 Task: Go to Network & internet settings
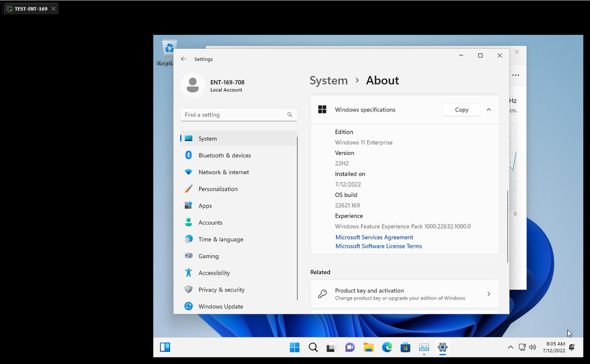pos(239,172)
